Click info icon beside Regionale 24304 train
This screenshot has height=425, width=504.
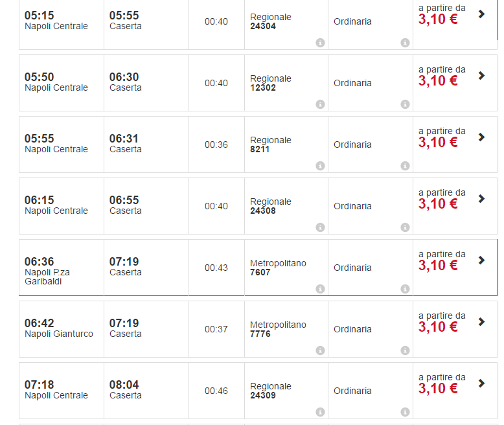[x=320, y=43]
